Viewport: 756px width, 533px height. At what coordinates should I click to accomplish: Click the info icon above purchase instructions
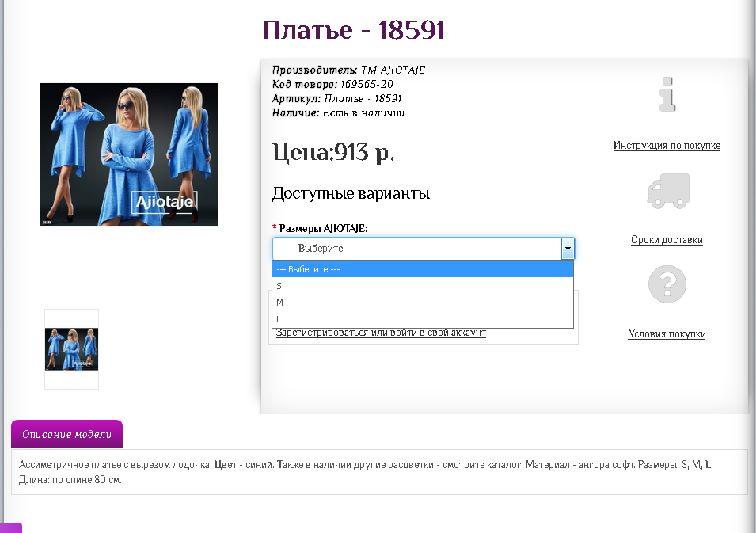pos(667,94)
